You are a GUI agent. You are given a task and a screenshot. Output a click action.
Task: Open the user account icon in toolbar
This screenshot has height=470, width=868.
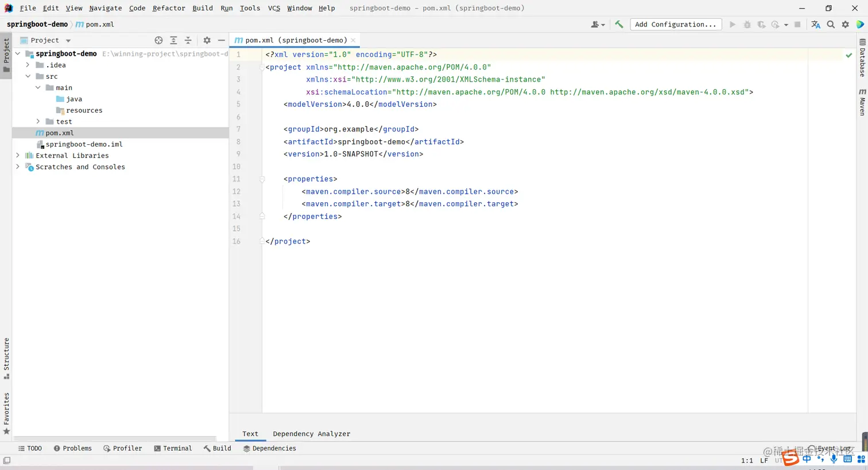point(598,25)
